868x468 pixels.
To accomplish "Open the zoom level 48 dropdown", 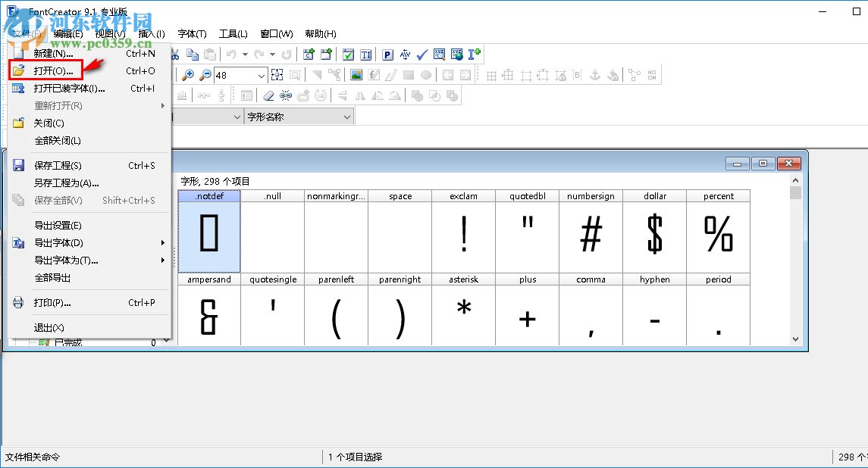I will pyautogui.click(x=261, y=73).
